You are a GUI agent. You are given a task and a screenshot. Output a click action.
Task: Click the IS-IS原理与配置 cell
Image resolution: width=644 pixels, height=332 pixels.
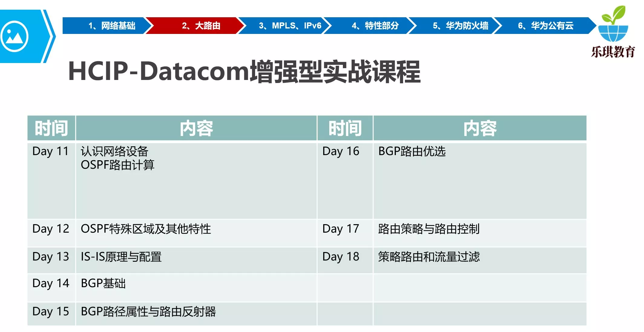point(121,257)
